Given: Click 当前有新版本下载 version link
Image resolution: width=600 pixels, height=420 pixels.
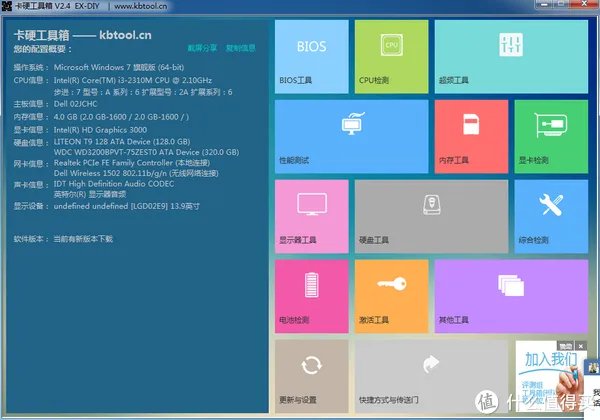Looking at the screenshot, I should (83, 239).
